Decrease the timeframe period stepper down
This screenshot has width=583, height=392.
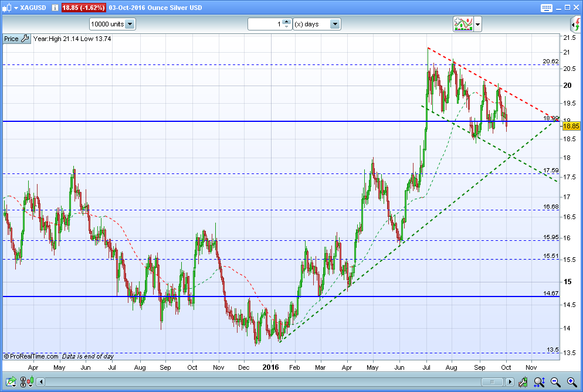coord(286,27)
